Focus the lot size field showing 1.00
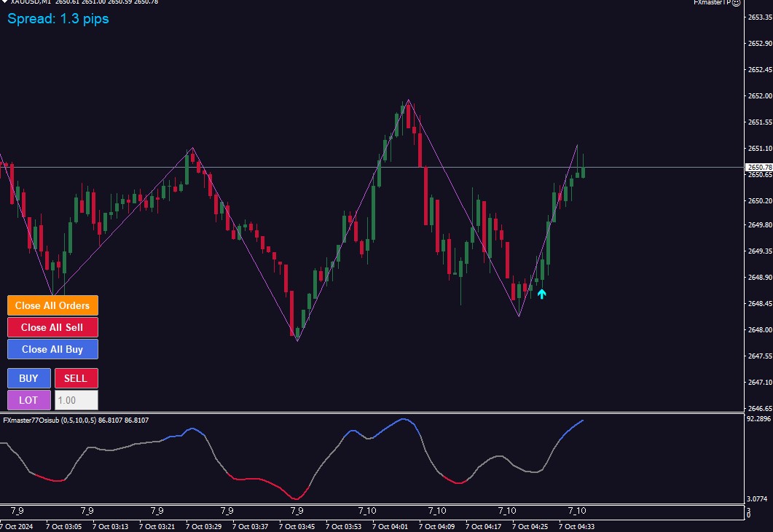Image resolution: width=773 pixels, height=532 pixels. 76,400
